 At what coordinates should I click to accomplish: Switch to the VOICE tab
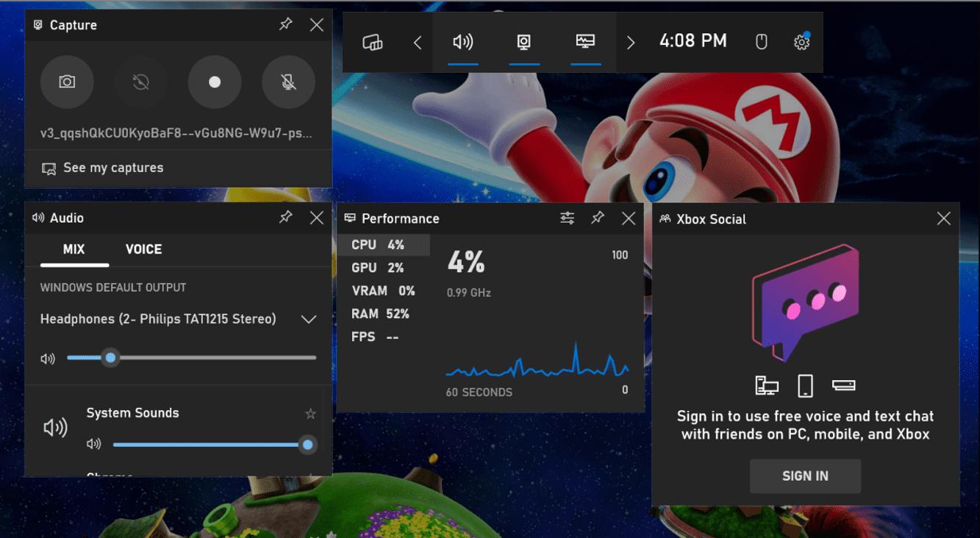144,249
